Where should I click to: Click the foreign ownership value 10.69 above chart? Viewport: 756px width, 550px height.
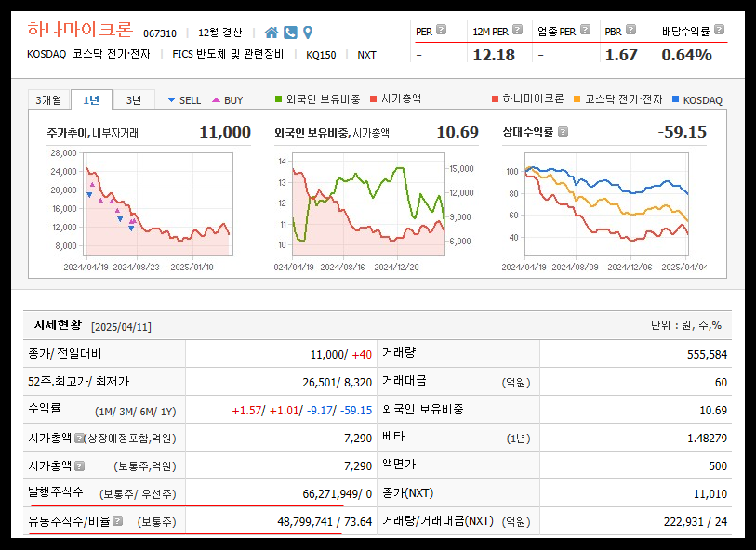pyautogui.click(x=458, y=132)
